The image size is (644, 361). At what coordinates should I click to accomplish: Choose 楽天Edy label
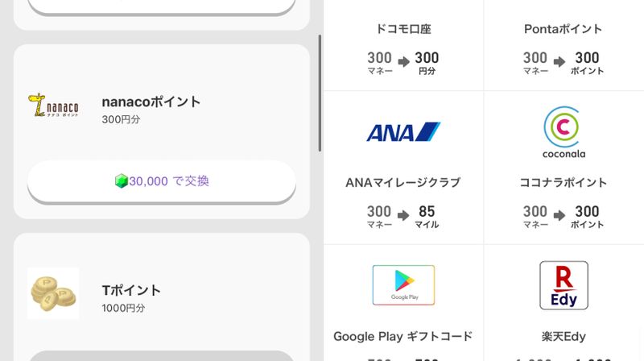tap(563, 336)
